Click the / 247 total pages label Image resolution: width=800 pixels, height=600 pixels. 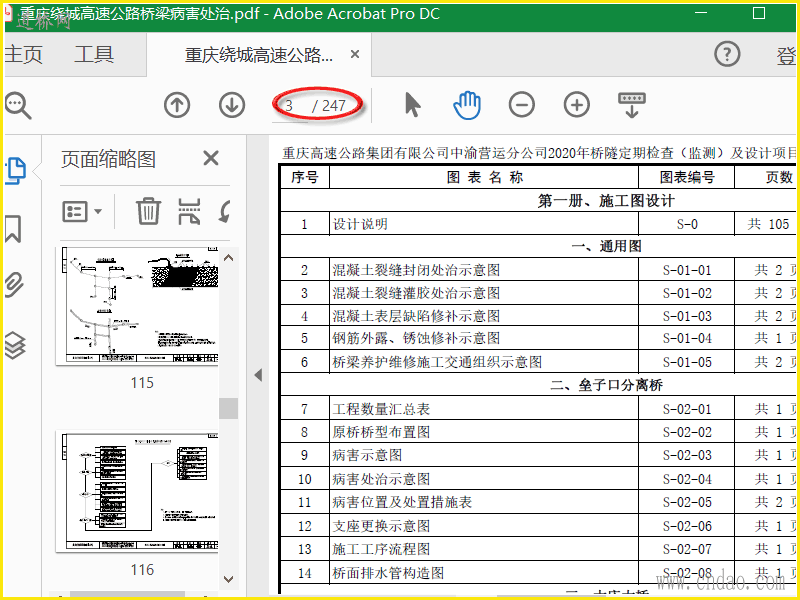click(329, 106)
